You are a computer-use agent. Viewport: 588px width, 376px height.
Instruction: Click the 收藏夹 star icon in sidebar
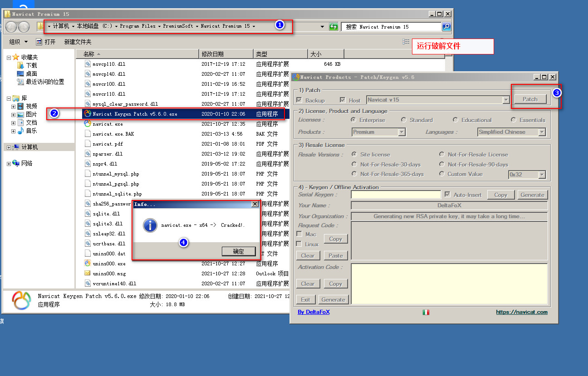point(16,57)
